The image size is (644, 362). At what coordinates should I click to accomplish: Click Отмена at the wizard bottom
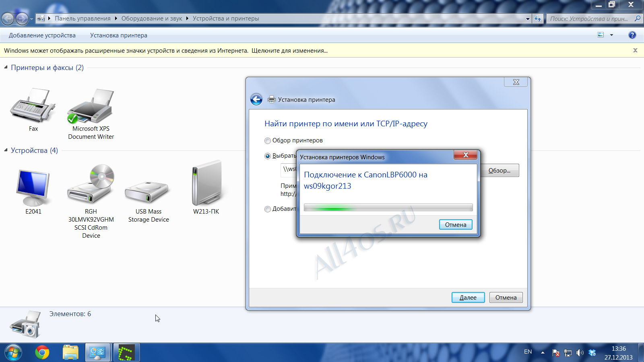(506, 297)
